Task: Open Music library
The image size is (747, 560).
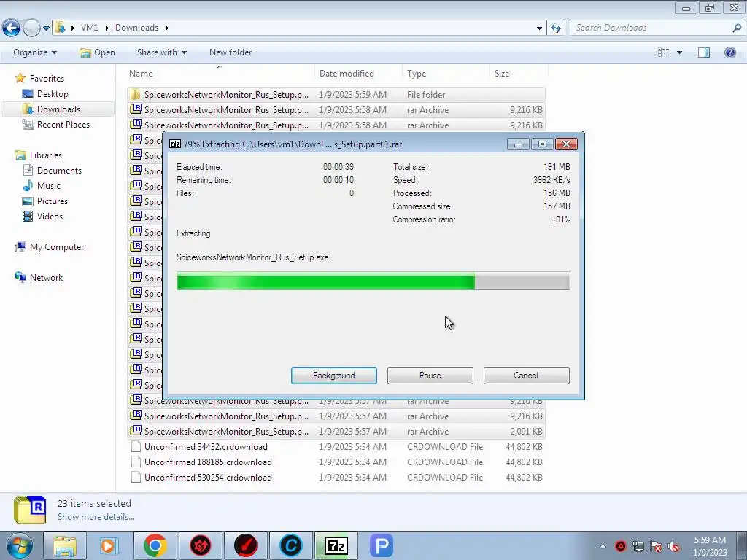Action: click(49, 186)
